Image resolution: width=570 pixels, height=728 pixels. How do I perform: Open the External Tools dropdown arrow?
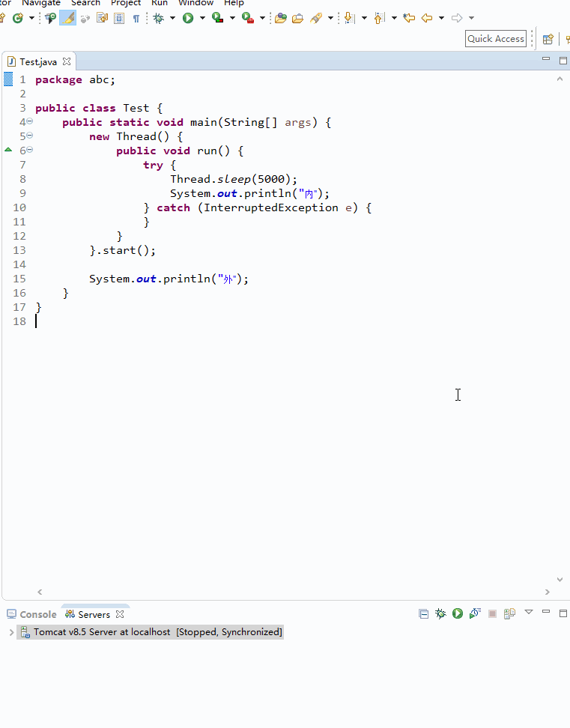tap(262, 18)
